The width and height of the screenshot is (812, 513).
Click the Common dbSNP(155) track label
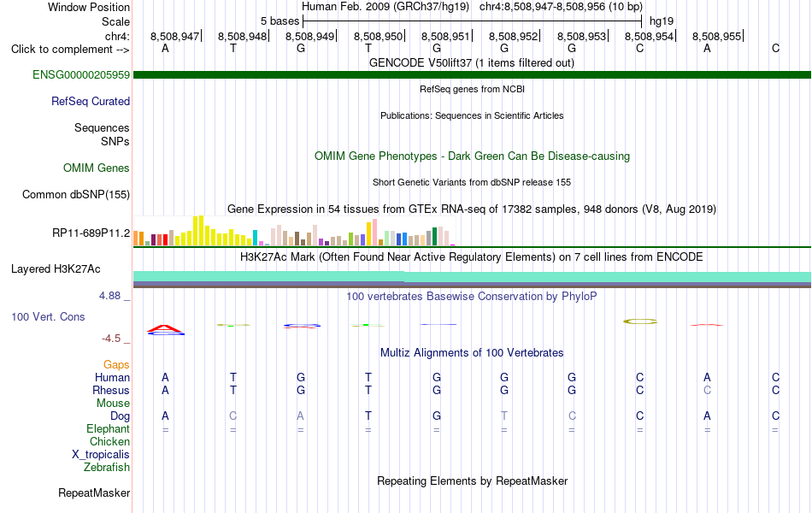point(76,194)
